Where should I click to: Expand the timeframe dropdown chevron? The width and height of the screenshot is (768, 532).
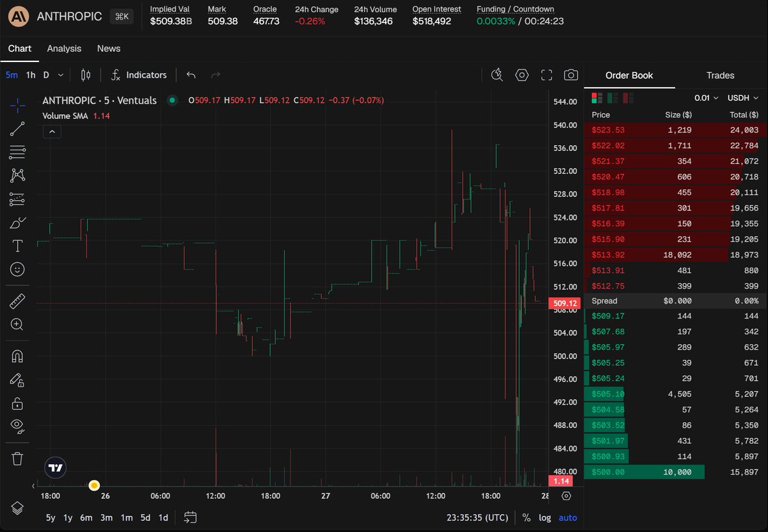pyautogui.click(x=61, y=75)
